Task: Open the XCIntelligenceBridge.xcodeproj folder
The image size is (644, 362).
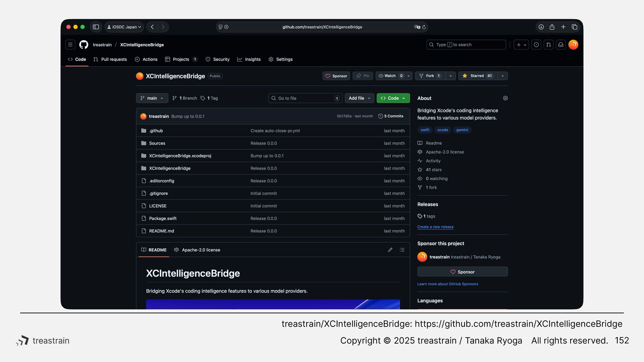Action: 180,156
